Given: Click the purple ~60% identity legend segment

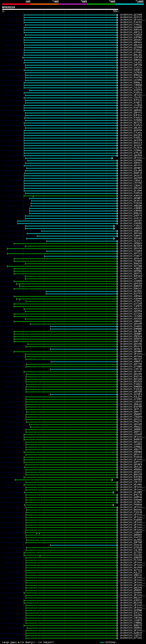Looking at the screenshot, I should click(x=73, y=4).
